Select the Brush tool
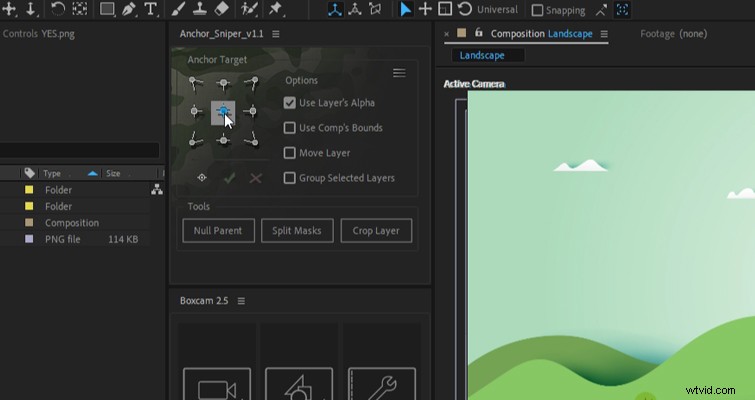755x400 pixels. point(178,9)
